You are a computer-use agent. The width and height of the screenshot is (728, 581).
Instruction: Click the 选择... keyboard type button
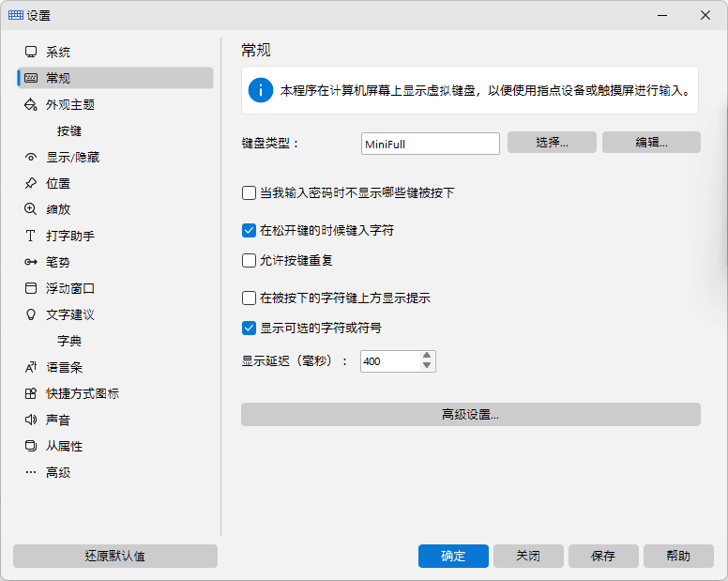pyautogui.click(x=552, y=142)
